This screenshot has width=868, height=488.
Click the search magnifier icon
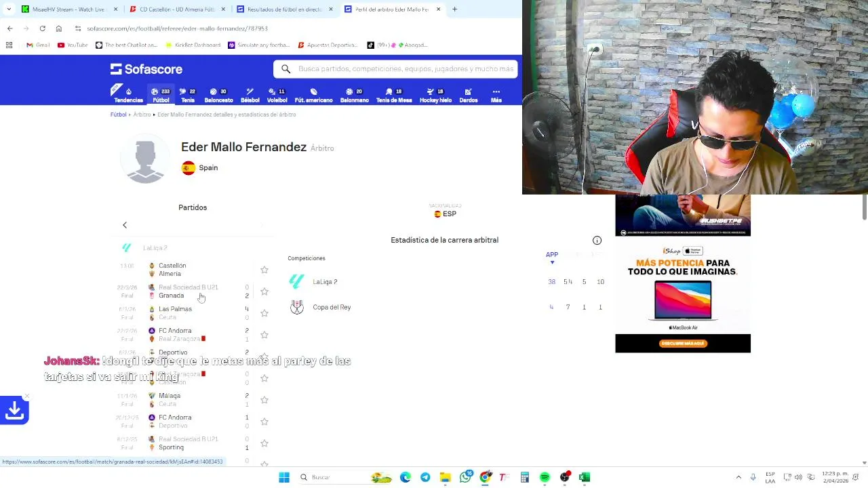(285, 69)
